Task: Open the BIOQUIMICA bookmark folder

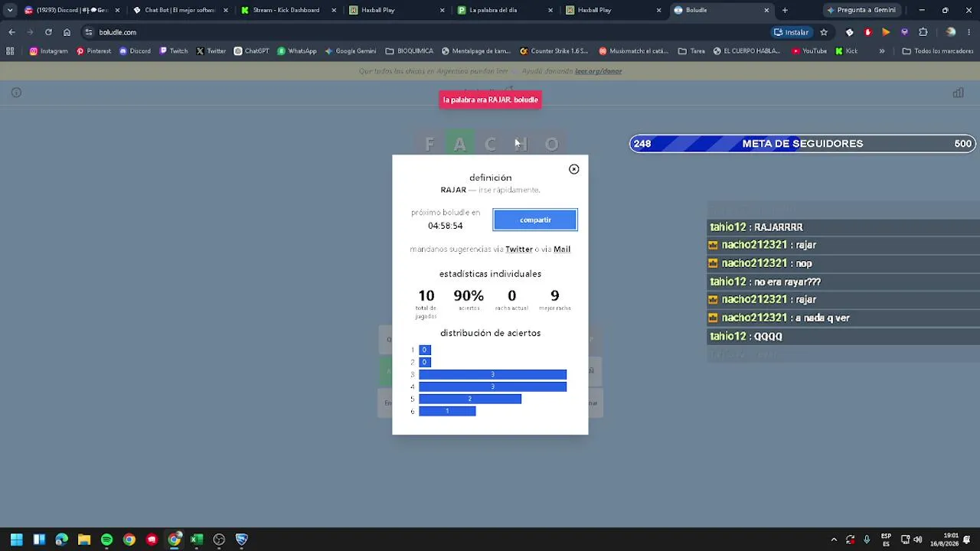Action: (x=410, y=51)
